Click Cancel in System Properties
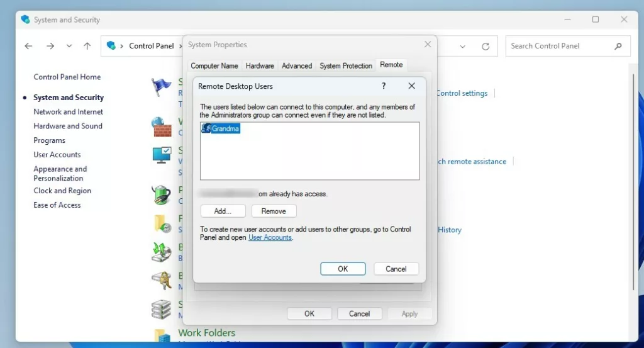 pos(359,313)
